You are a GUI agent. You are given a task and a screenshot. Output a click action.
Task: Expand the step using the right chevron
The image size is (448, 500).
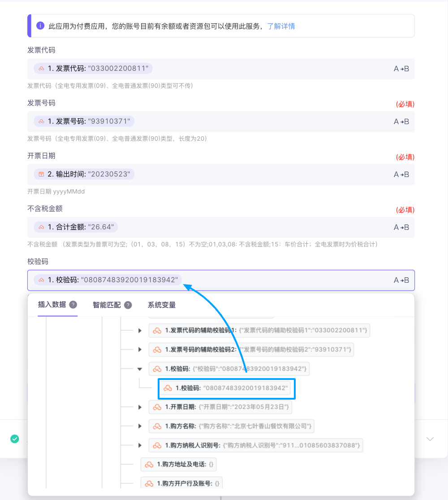430,439
